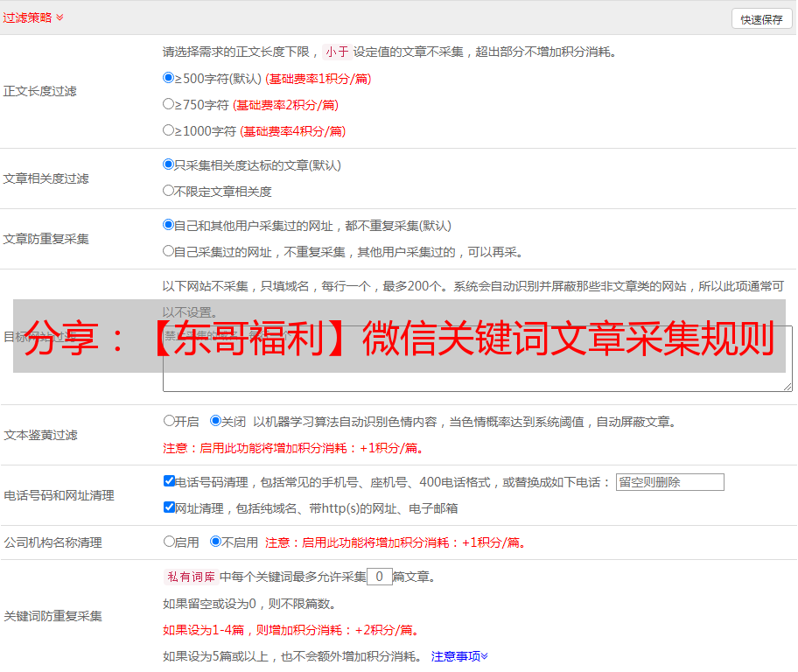This screenshot has height=672, width=798.
Task: Click the 快速保存 button
Action: (x=761, y=19)
